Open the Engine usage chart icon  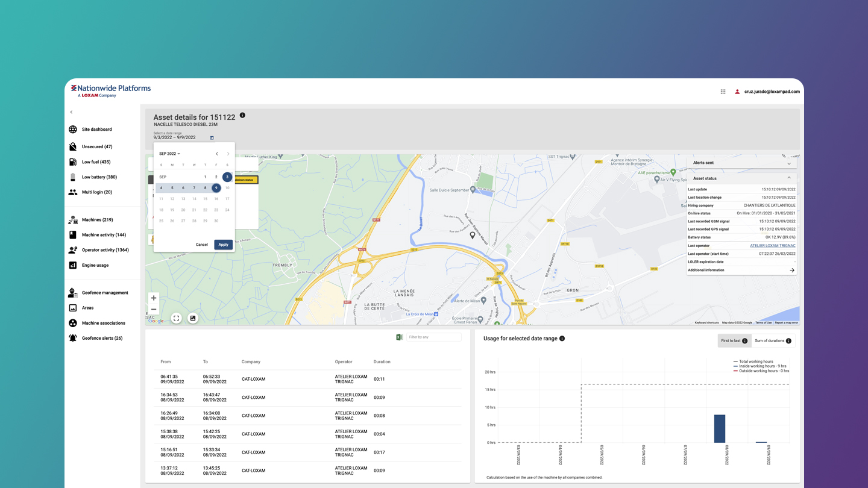[73, 265]
